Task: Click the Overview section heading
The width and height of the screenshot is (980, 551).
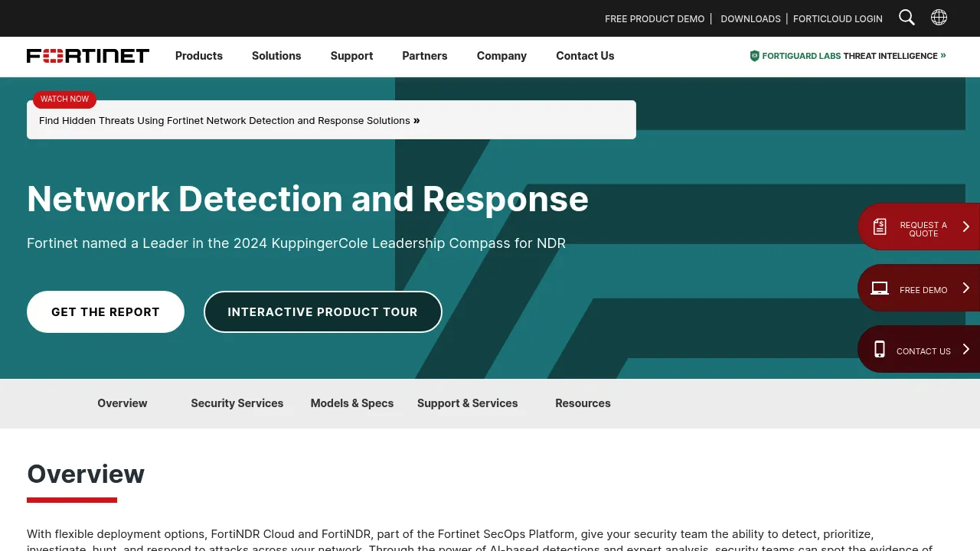Action: pyautogui.click(x=86, y=474)
